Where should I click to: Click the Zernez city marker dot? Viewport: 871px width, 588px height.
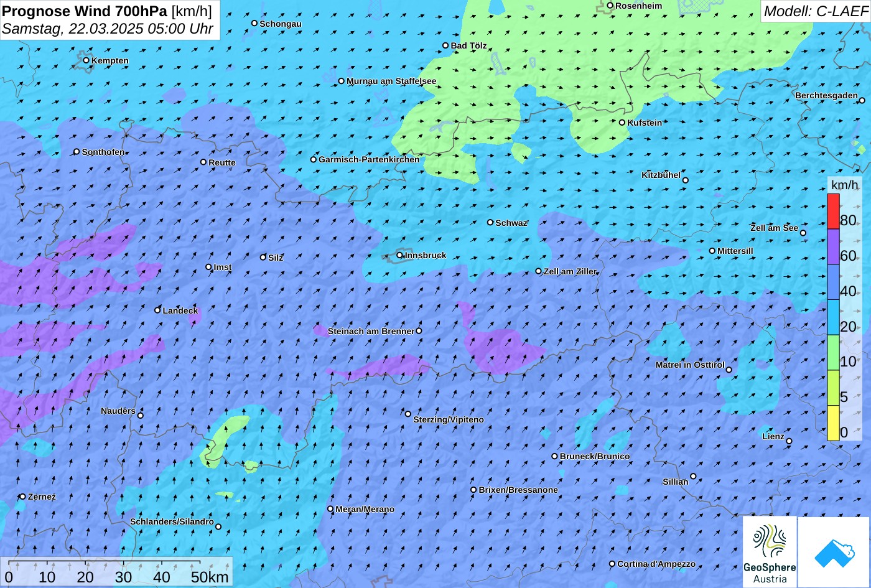pos(23,497)
